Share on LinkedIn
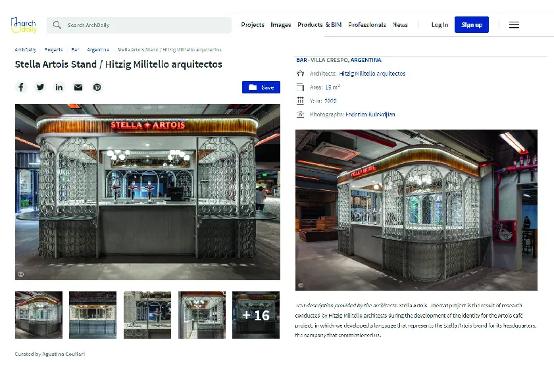554x392 pixels. click(59, 87)
